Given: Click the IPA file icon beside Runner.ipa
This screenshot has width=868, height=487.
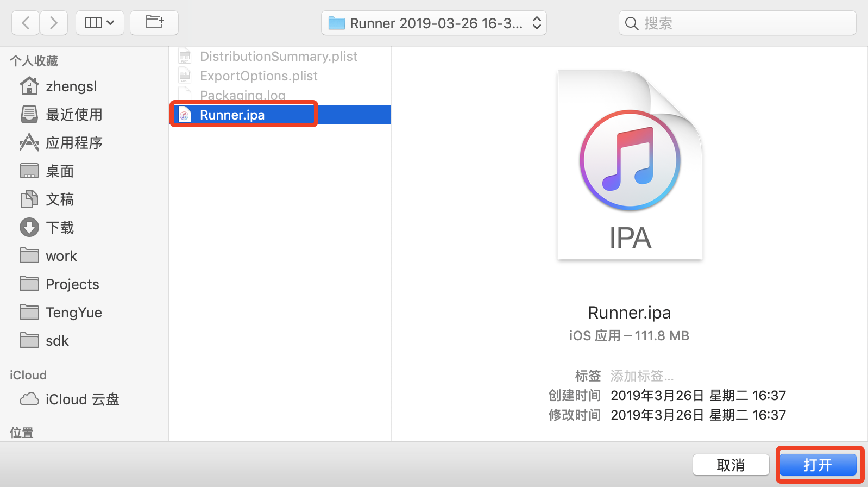Looking at the screenshot, I should pyautogui.click(x=185, y=115).
